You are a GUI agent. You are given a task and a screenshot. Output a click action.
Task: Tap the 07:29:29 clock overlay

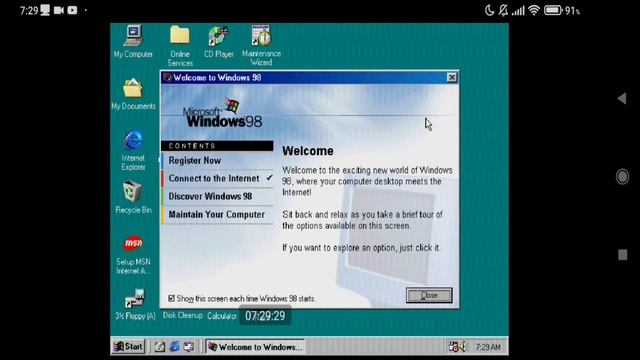pos(265,316)
